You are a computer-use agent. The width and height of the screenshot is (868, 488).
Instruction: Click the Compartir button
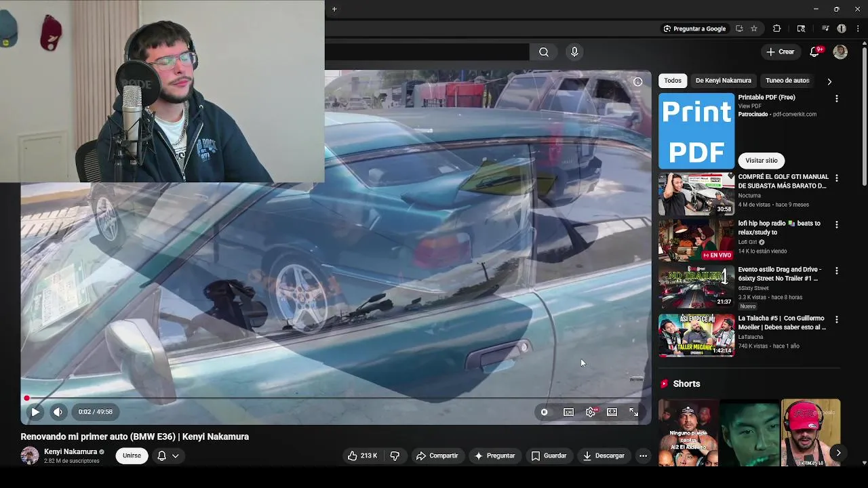(x=437, y=455)
